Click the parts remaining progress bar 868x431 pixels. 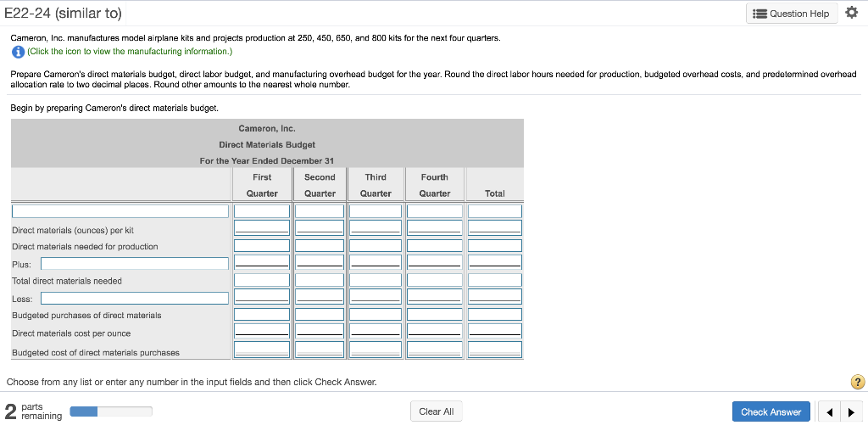pyautogui.click(x=111, y=411)
